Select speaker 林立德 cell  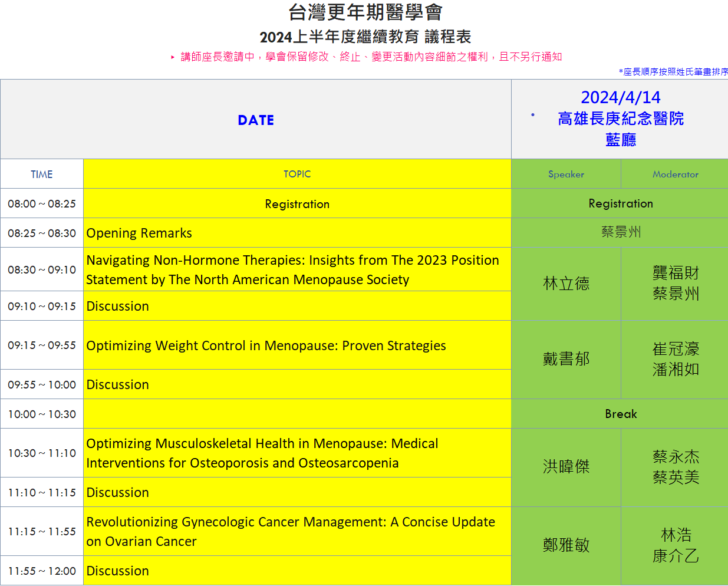[566, 284]
